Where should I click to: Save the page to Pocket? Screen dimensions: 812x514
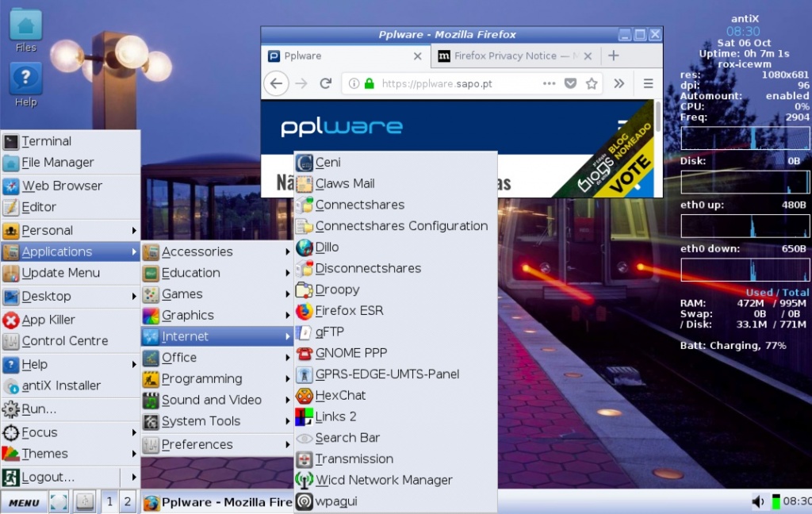pyautogui.click(x=571, y=82)
